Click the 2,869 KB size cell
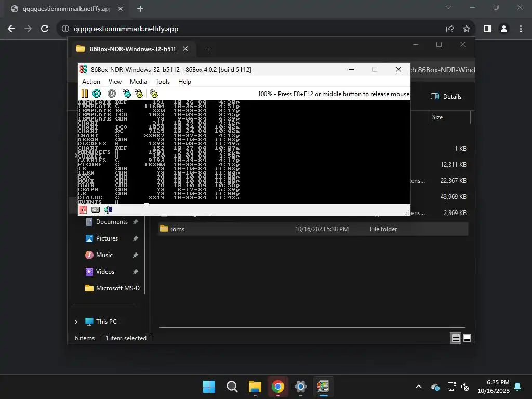The width and height of the screenshot is (532, 399). (x=455, y=213)
